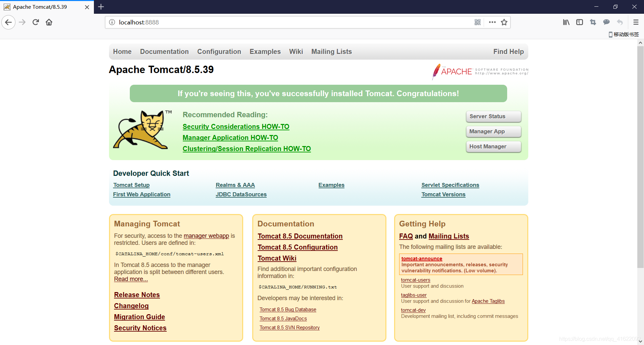Open Tomcat 8.5 Bug Database link
Image resolution: width=644 pixels, height=345 pixels.
click(288, 309)
